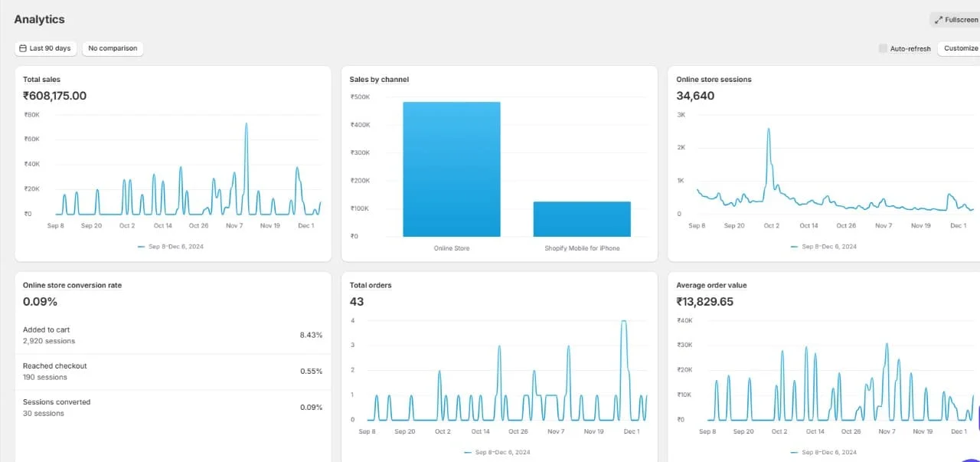The width and height of the screenshot is (980, 462).
Task: Select the Reached checkout funnel row
Action: tap(172, 372)
